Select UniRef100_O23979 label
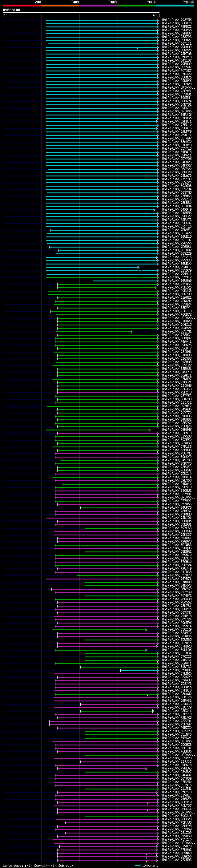 click(x=177, y=271)
